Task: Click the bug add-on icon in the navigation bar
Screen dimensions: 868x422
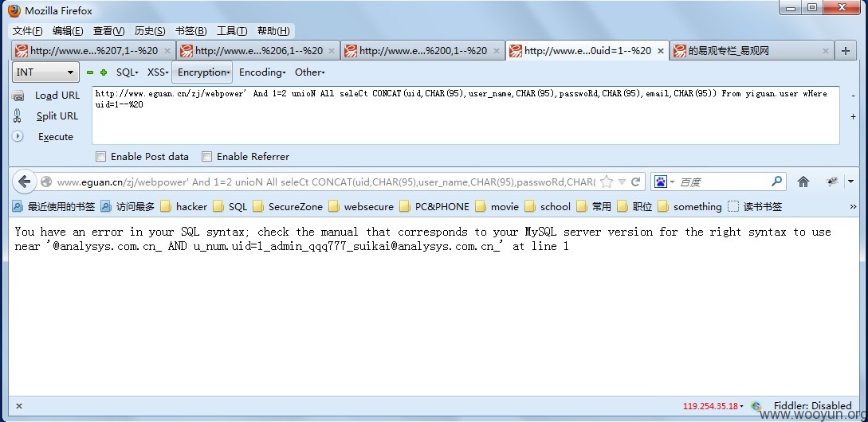Action: 832,182
